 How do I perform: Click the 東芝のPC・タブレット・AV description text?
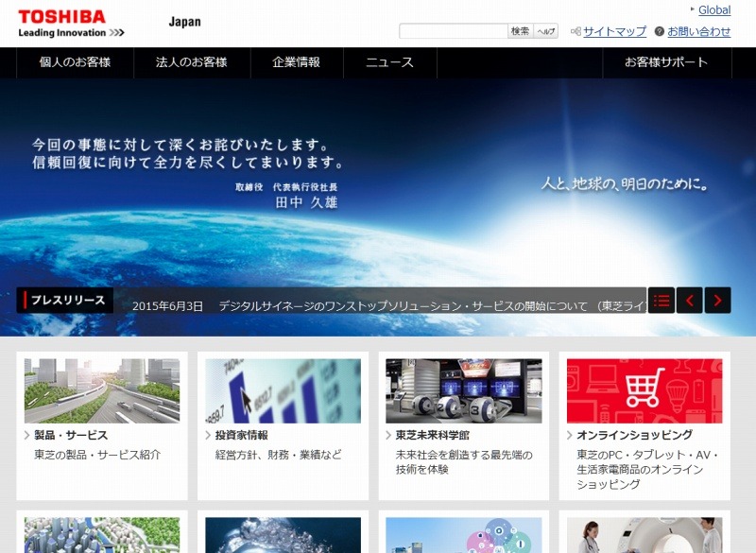coord(647,469)
